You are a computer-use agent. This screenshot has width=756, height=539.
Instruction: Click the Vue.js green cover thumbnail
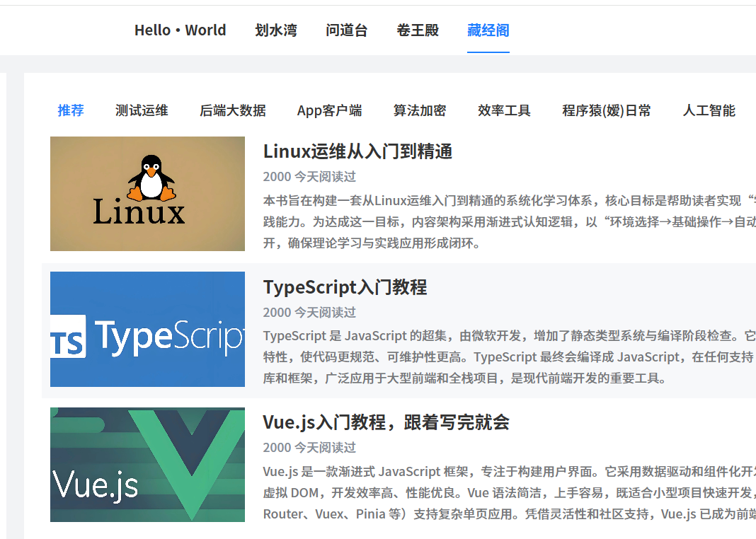coord(147,465)
